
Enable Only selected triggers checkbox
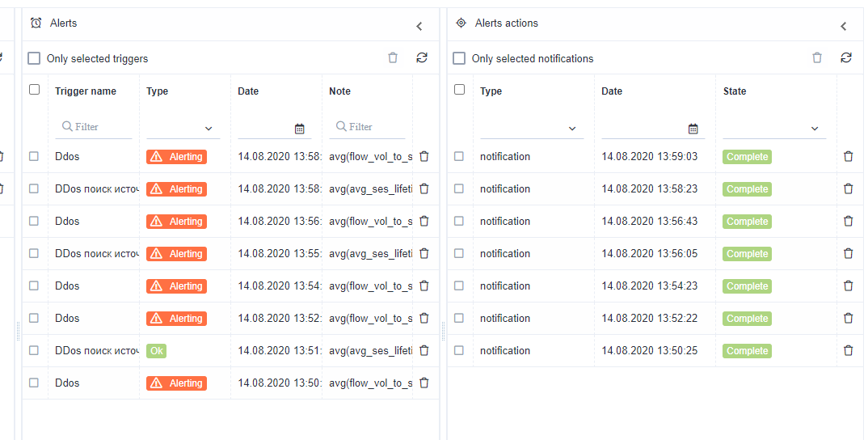coord(34,58)
